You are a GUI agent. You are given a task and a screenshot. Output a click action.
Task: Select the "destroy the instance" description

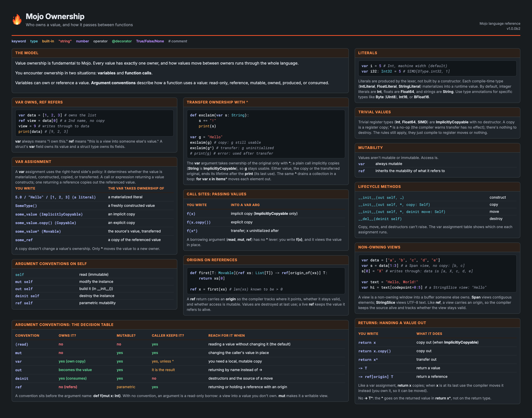97,296
